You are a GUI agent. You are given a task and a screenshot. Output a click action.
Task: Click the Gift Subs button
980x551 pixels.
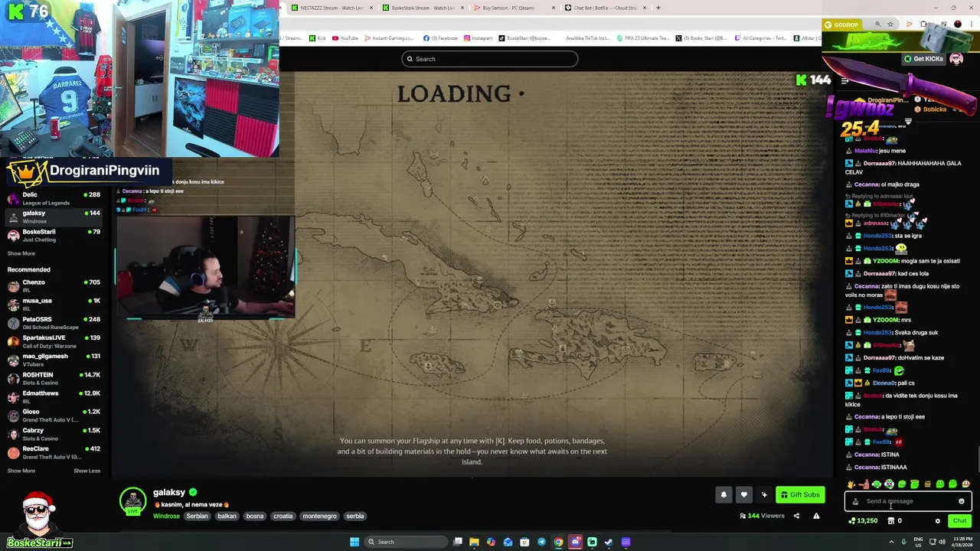(x=799, y=494)
